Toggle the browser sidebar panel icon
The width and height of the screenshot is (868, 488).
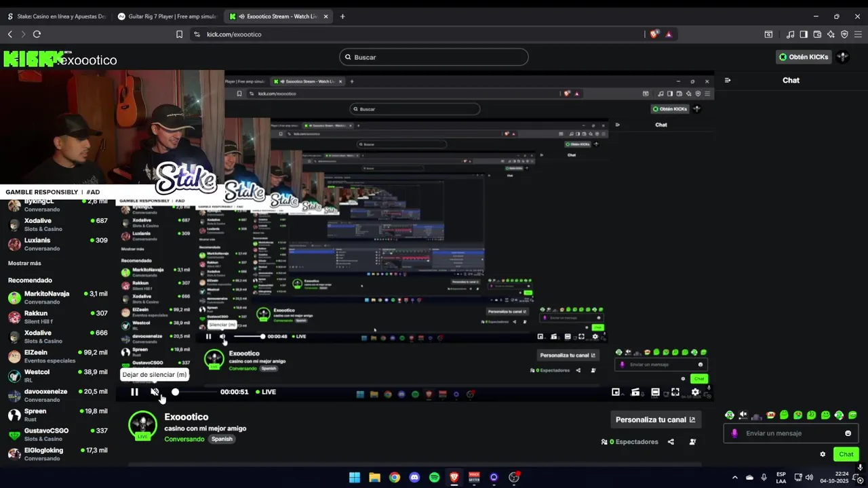[804, 34]
